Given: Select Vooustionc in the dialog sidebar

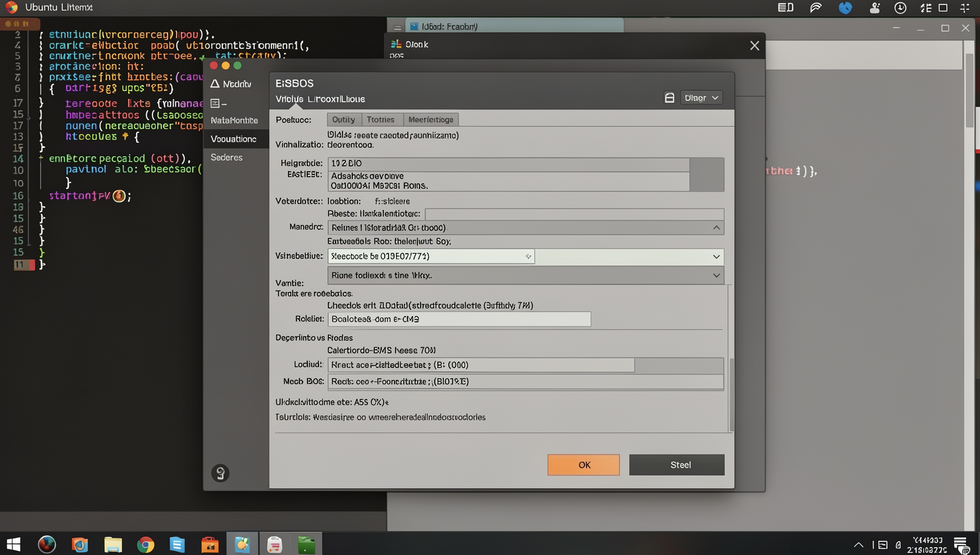Looking at the screenshot, I should point(236,139).
